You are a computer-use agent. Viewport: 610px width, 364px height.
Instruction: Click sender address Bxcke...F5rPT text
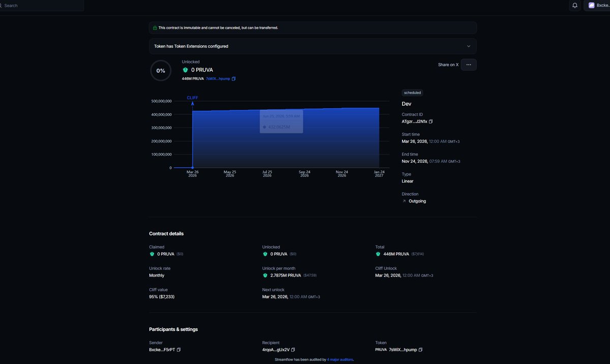(162, 350)
